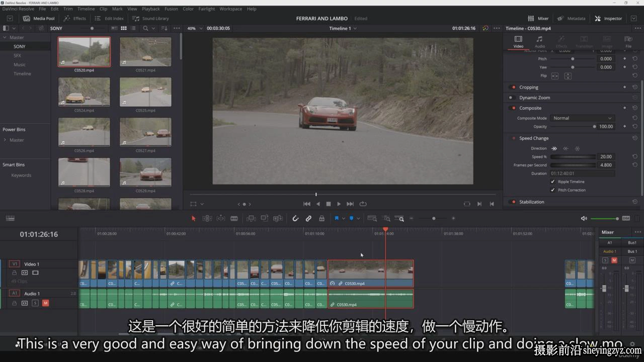Click the Full Extent Zoom icon
The image size is (644, 362).
coord(372,218)
